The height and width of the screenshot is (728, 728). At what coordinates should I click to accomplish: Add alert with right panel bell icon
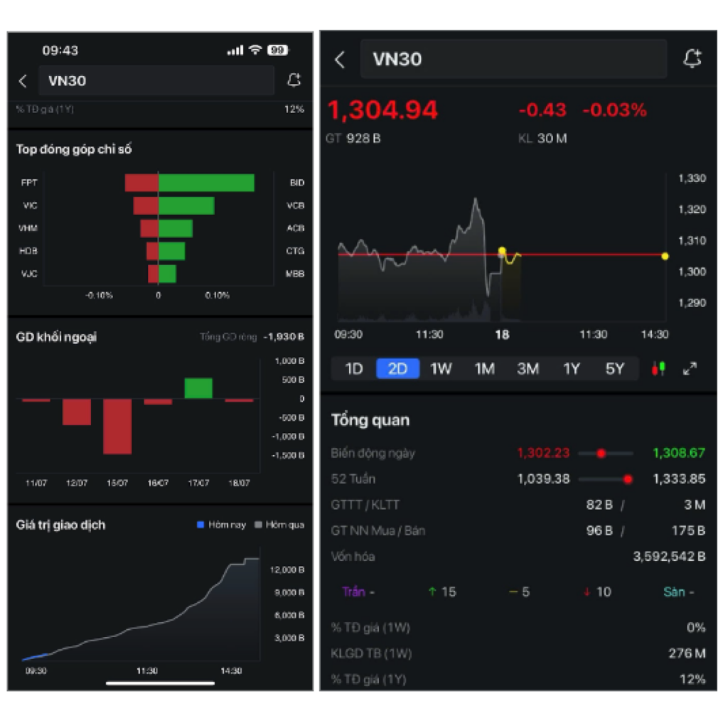point(692,60)
